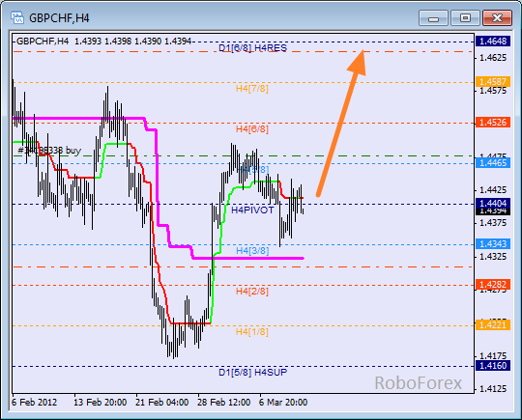The image size is (522, 420).
Task: Click the 1.4404 pivot price label
Action: (x=493, y=203)
